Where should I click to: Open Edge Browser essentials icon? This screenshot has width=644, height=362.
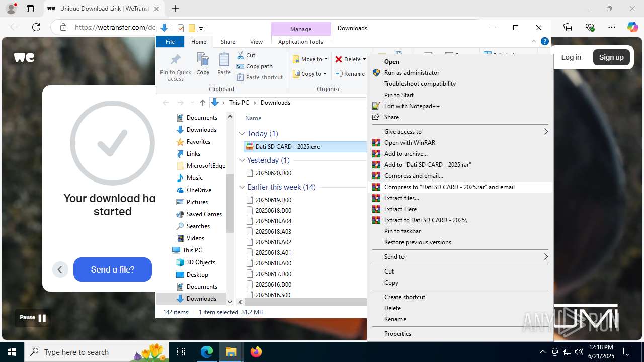pos(590,27)
